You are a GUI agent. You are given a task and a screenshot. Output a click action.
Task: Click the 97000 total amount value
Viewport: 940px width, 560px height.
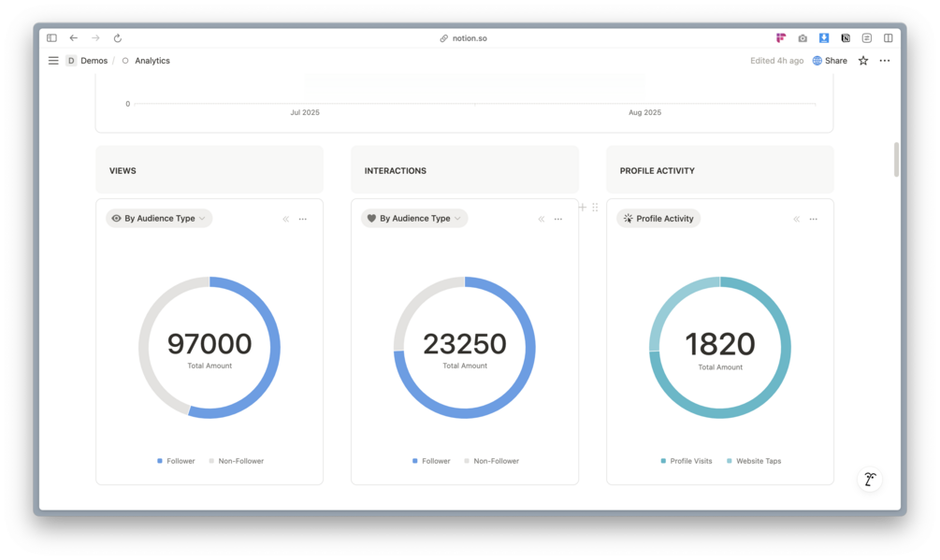(x=210, y=344)
